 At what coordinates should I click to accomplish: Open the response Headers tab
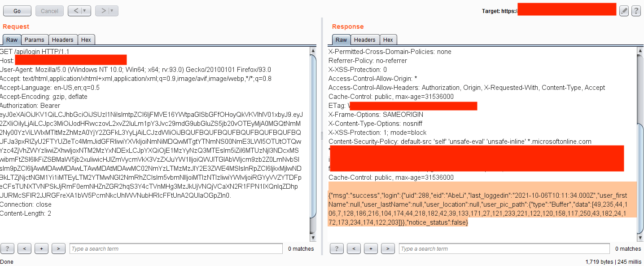click(x=364, y=40)
